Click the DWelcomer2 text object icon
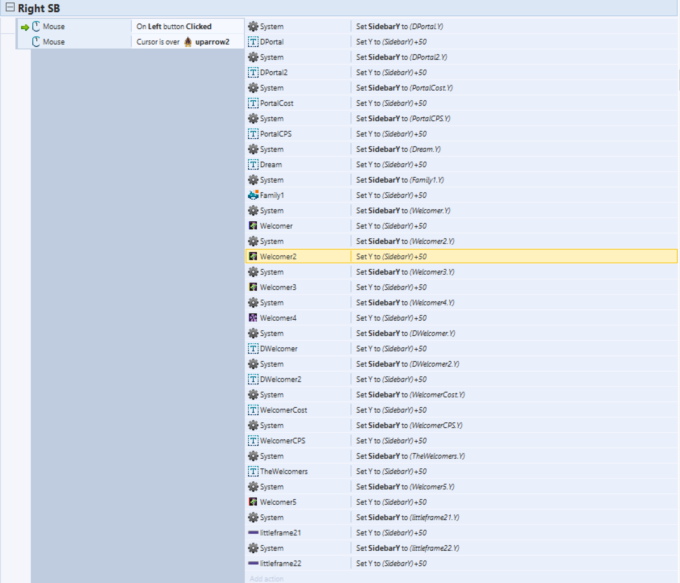 [253, 379]
